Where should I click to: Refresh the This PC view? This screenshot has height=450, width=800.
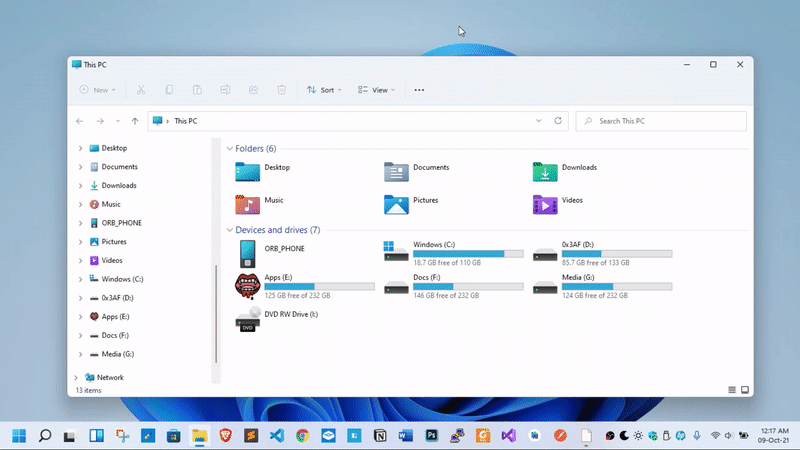click(558, 121)
